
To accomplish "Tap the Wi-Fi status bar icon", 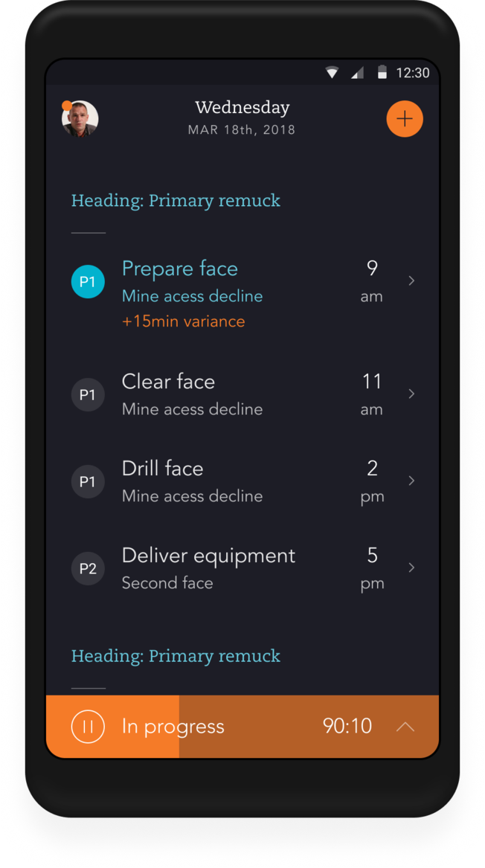I will click(332, 72).
